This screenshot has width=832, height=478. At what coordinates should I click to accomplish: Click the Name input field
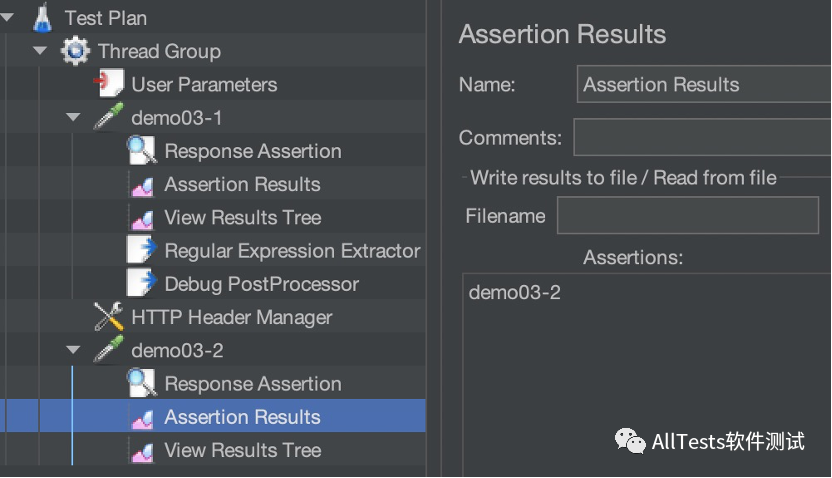(x=704, y=85)
